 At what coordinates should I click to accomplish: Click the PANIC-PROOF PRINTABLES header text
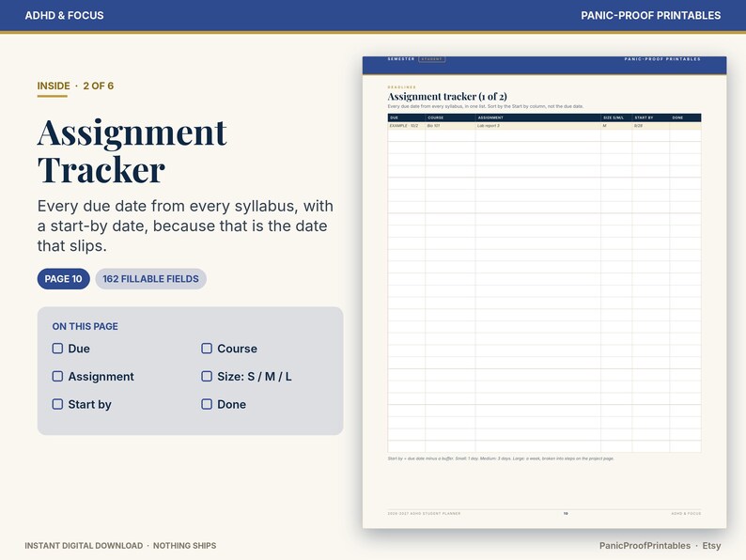[650, 15]
